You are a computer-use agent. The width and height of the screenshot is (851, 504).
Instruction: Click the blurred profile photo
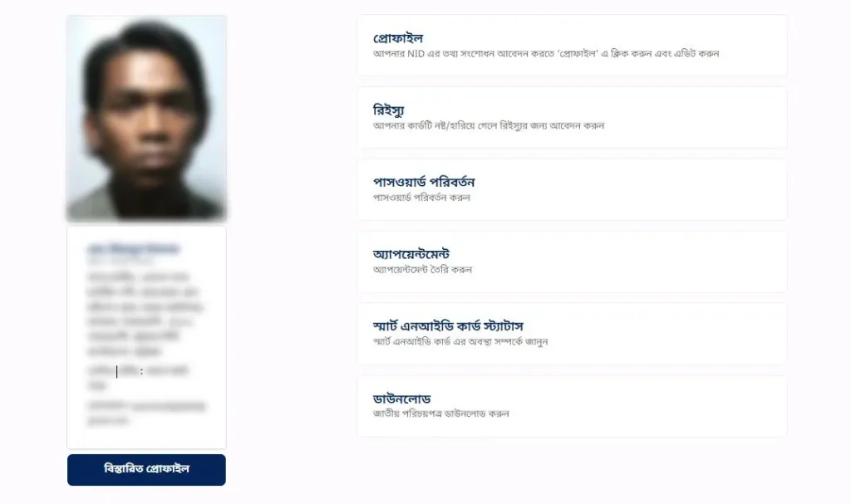[146, 118]
